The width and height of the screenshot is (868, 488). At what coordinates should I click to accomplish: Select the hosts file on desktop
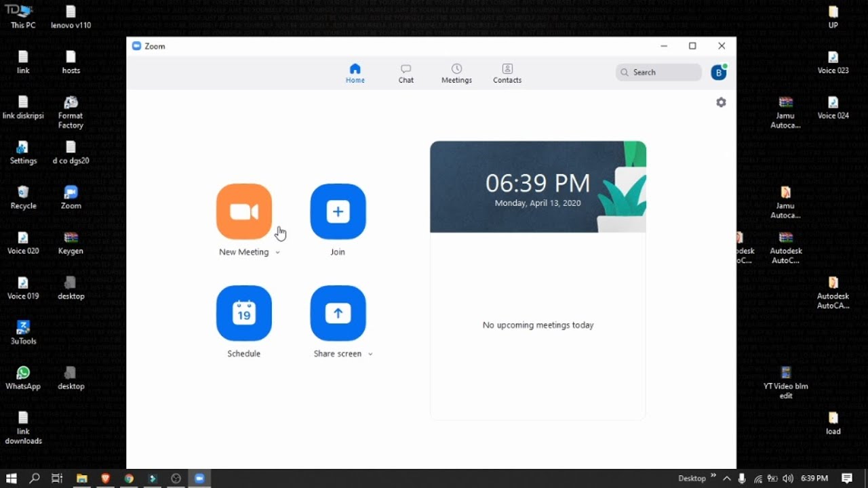[71, 62]
